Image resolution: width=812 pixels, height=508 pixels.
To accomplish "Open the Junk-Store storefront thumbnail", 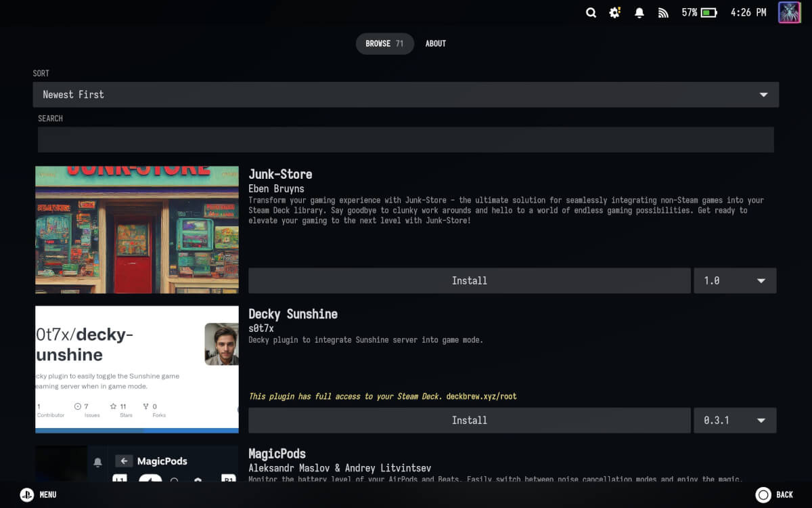I will pyautogui.click(x=137, y=230).
